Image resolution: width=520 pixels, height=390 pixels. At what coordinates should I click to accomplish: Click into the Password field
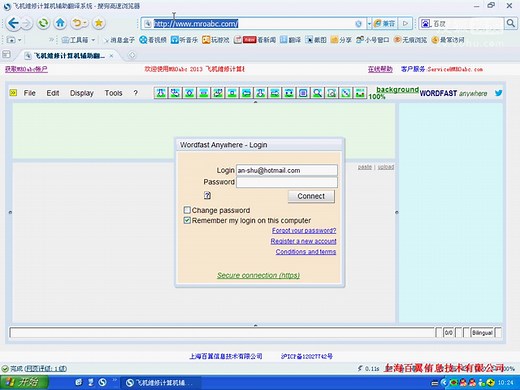coord(287,182)
